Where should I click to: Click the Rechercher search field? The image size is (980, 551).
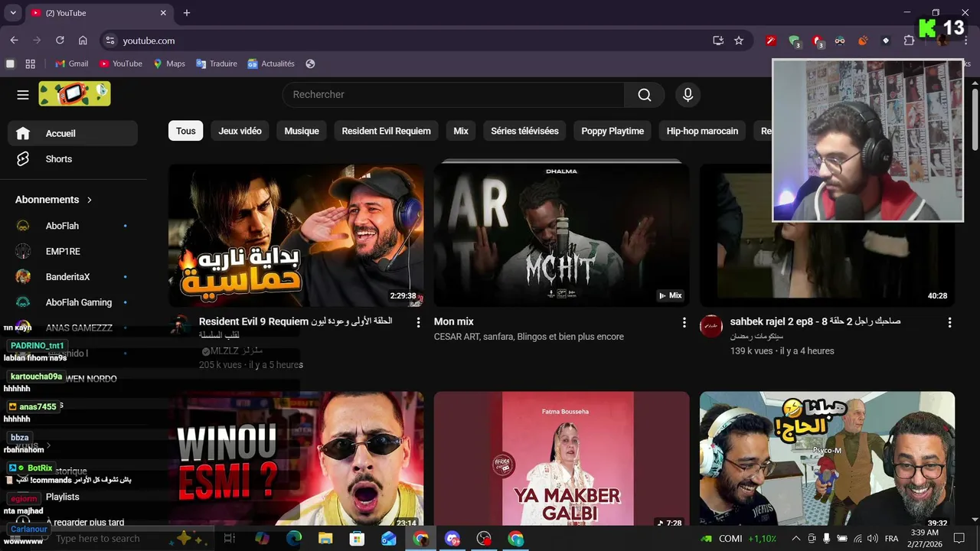(453, 95)
